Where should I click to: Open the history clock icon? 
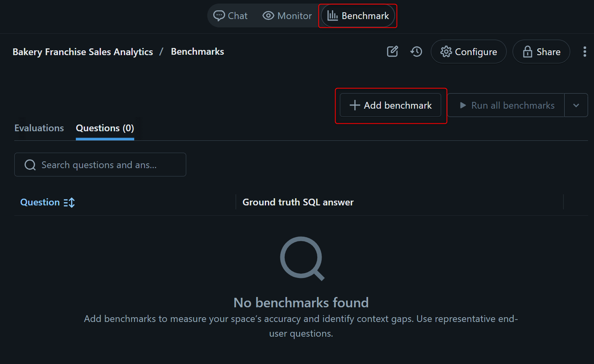(416, 52)
